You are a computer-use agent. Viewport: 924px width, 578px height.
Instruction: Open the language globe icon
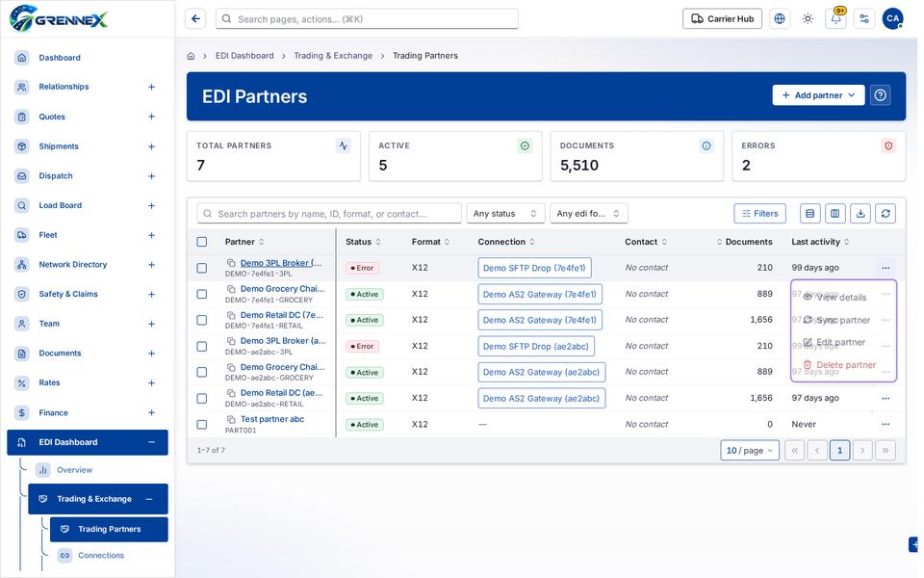780,19
